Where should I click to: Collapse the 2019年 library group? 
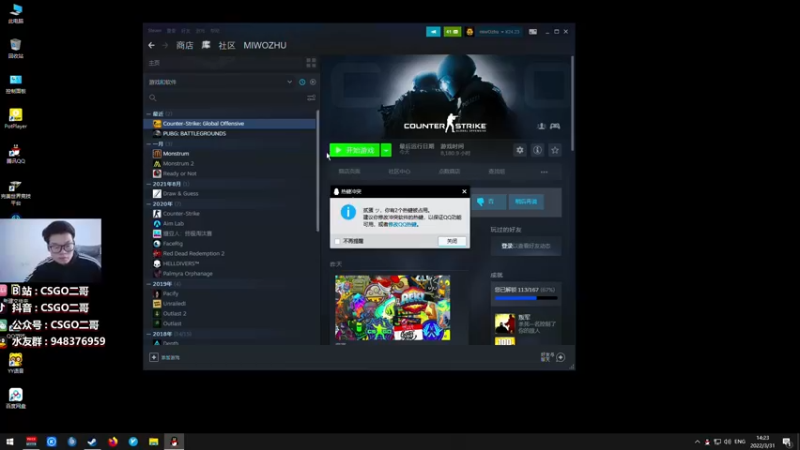point(149,284)
